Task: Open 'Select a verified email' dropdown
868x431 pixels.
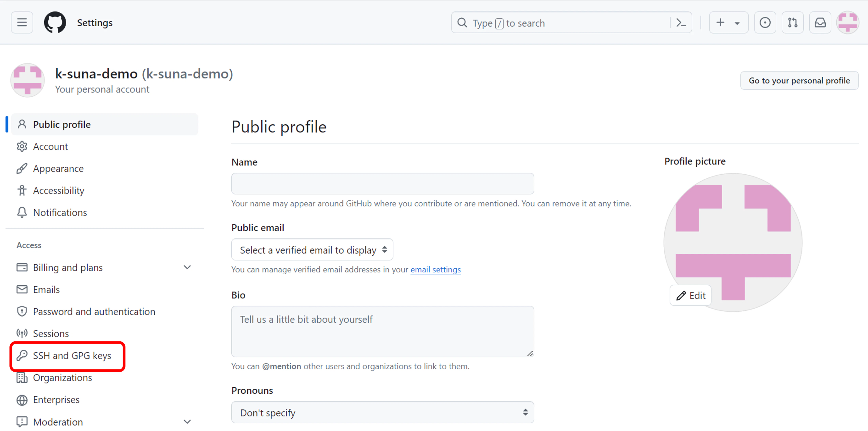Action: [x=312, y=249]
